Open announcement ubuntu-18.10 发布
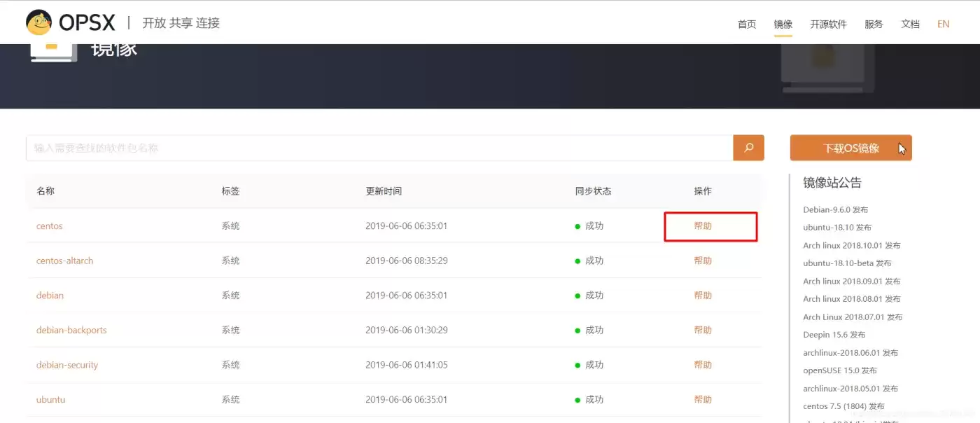The image size is (980, 423). pos(837,228)
